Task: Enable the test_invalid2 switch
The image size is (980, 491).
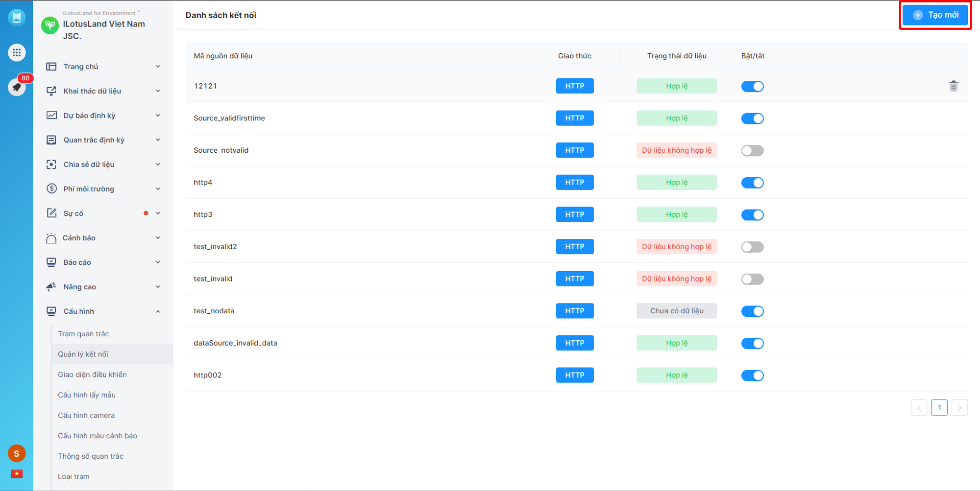Action: click(753, 247)
